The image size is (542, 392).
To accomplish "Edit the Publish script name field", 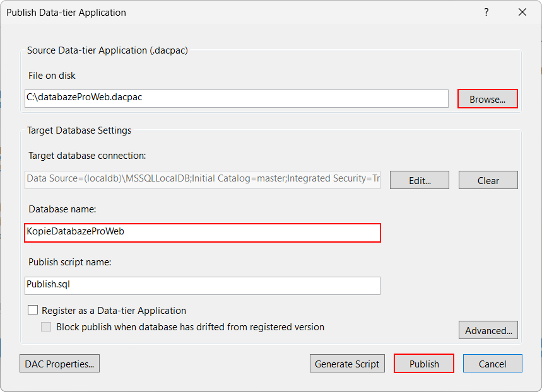I will pos(202,285).
